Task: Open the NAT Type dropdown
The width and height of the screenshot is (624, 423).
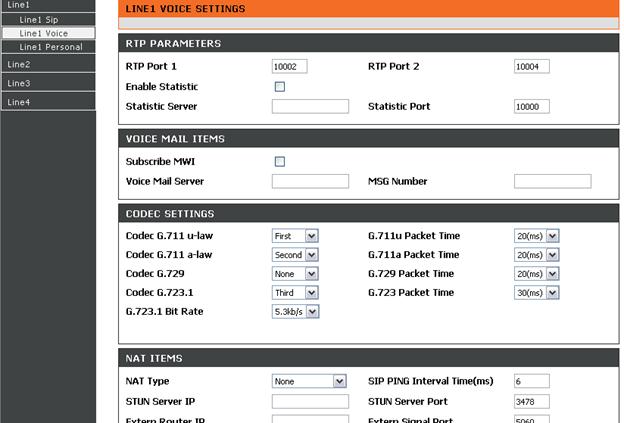Action: click(309, 381)
